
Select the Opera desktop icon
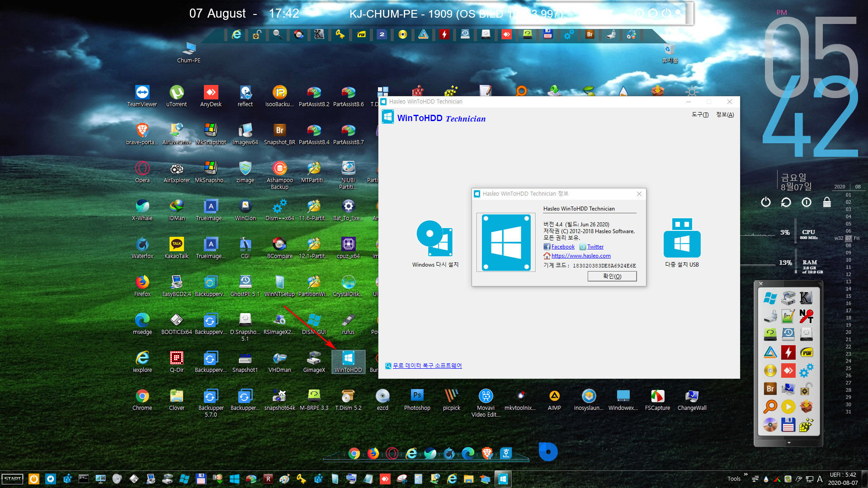(142, 172)
